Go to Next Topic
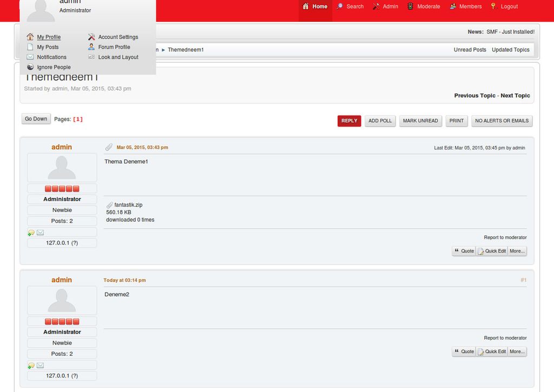The image size is (554, 392). click(x=515, y=96)
